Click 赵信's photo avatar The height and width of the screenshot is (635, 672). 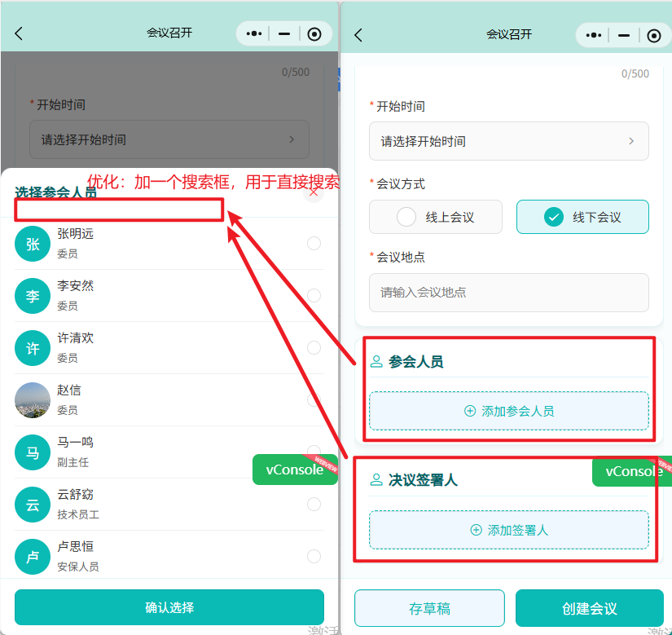[x=33, y=400]
